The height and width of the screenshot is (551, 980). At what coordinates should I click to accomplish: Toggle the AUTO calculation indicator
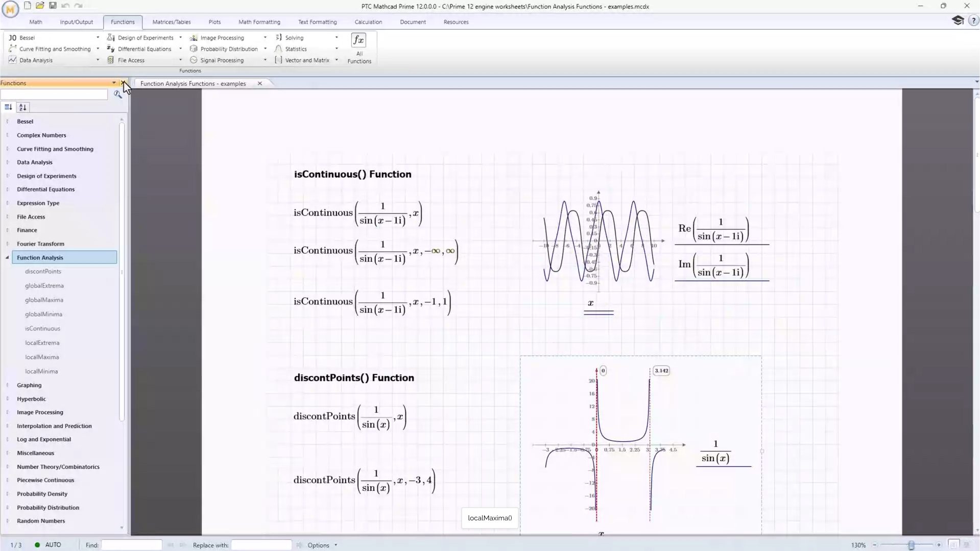point(49,545)
